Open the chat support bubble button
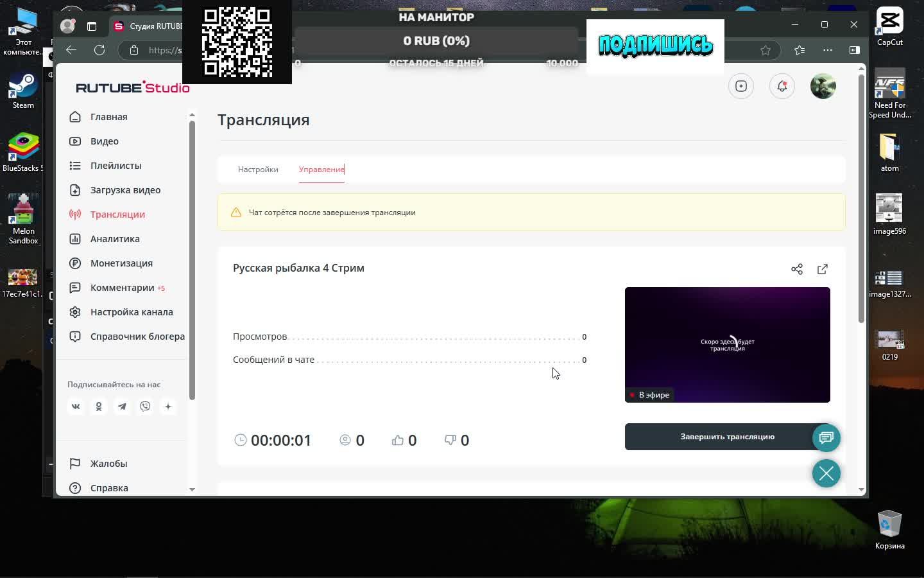Screen dimensions: 924x578 826,438
